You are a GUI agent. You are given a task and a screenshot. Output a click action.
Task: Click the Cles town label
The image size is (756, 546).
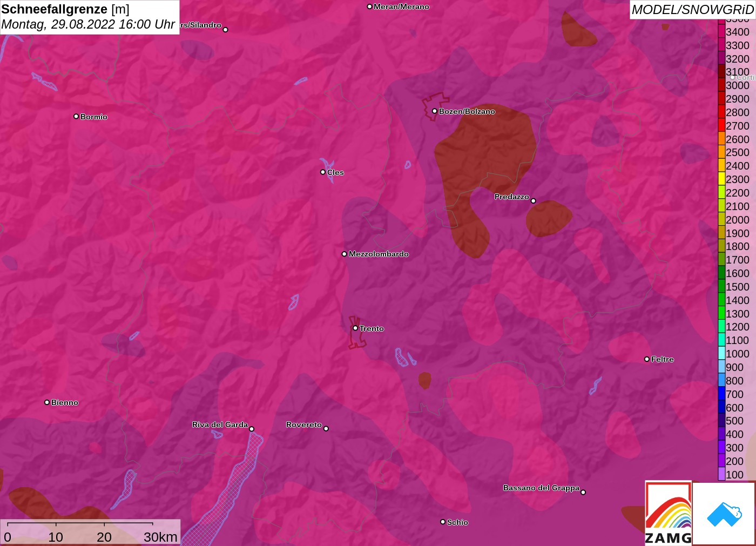pyautogui.click(x=335, y=172)
